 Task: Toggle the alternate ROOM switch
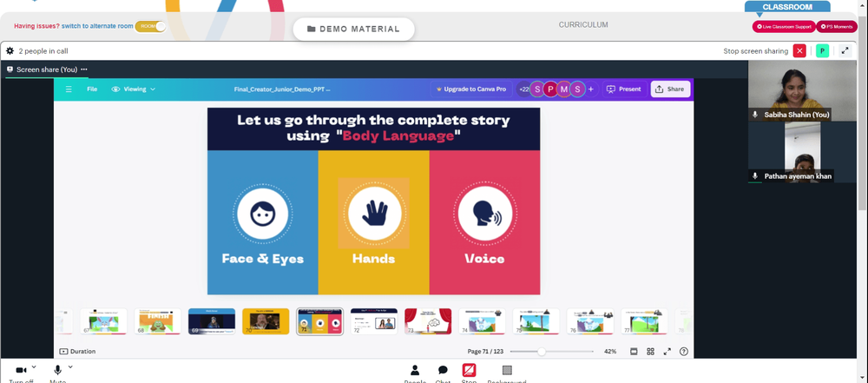pos(150,26)
